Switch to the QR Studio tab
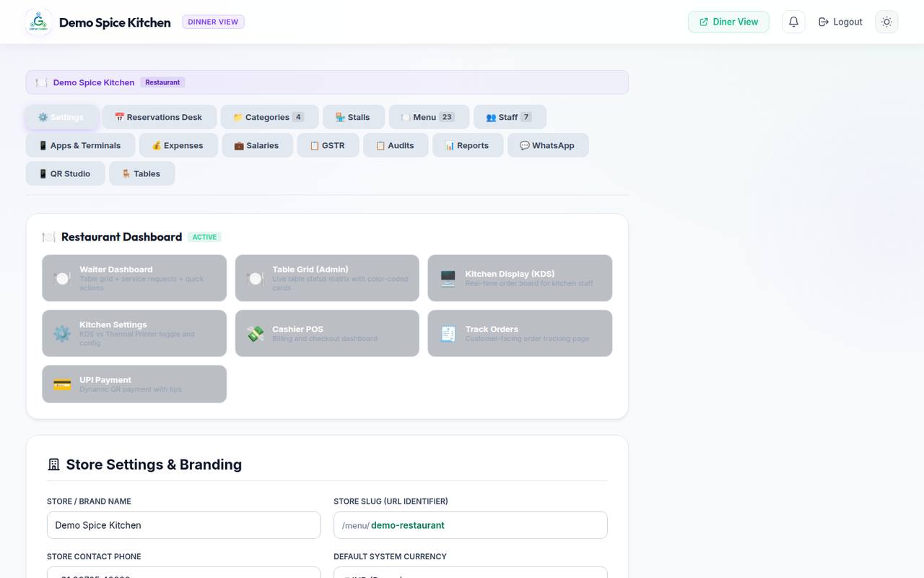This screenshot has width=924, height=578. click(x=65, y=173)
